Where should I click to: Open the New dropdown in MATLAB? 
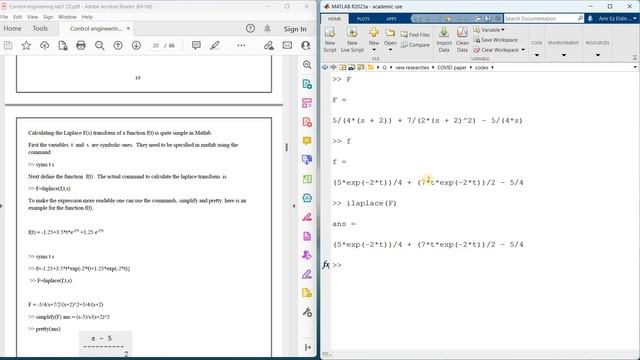point(374,49)
